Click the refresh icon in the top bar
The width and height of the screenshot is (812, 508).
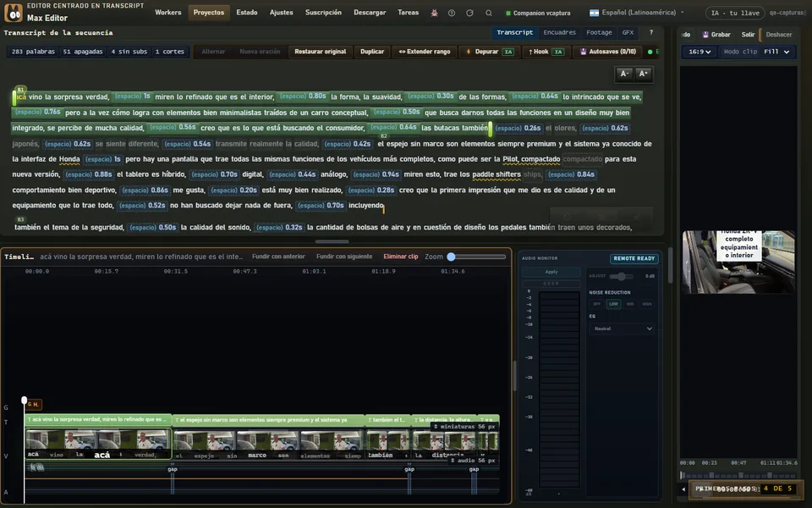pos(469,13)
